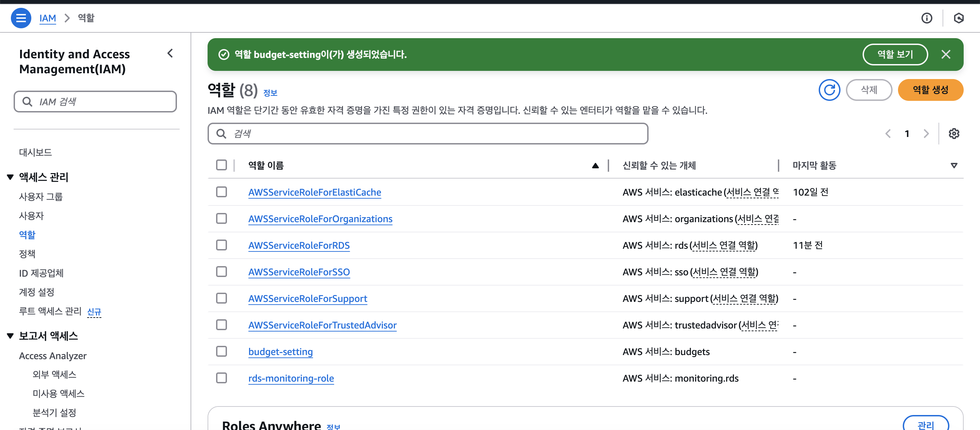Open 정책 in the side navigation
The height and width of the screenshot is (430, 980).
coord(27,254)
